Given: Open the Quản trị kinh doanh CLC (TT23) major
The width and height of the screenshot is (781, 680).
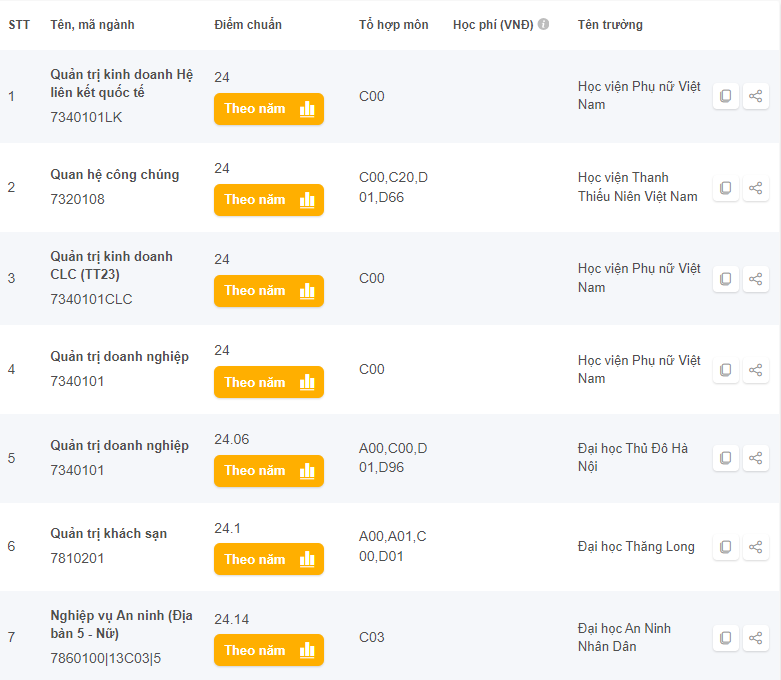Looking at the screenshot, I should [x=111, y=265].
